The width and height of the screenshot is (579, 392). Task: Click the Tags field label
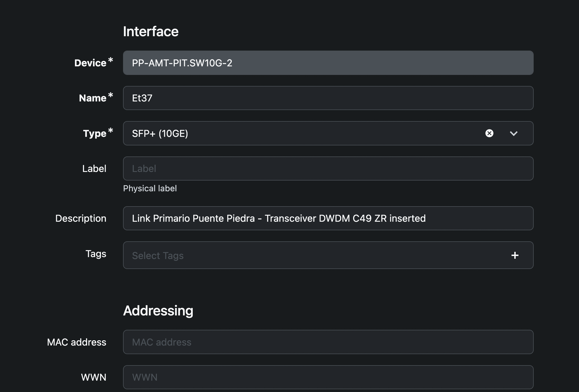(x=96, y=254)
